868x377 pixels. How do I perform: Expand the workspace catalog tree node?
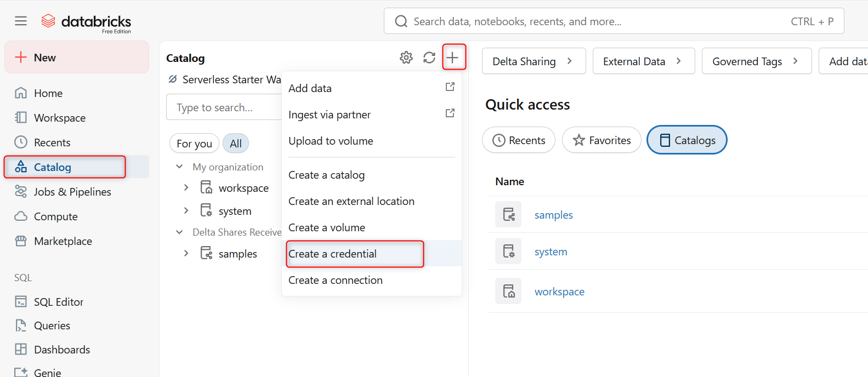coord(186,188)
